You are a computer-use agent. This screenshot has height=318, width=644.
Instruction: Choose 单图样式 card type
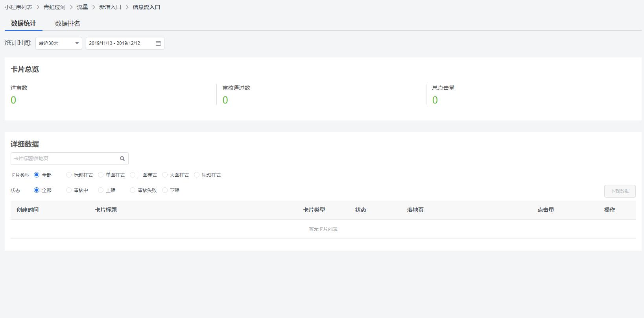pos(101,175)
